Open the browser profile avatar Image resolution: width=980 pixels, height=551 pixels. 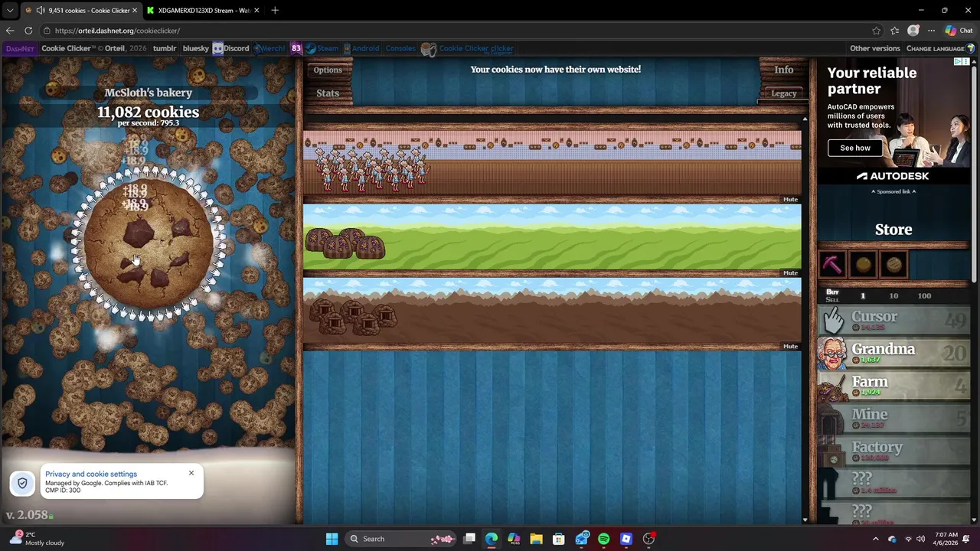[x=913, y=31]
